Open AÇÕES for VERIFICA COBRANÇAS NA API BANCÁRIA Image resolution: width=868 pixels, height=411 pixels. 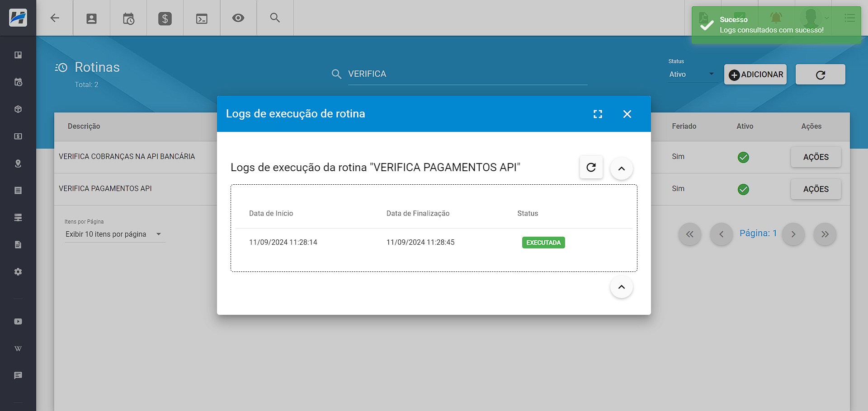point(816,157)
